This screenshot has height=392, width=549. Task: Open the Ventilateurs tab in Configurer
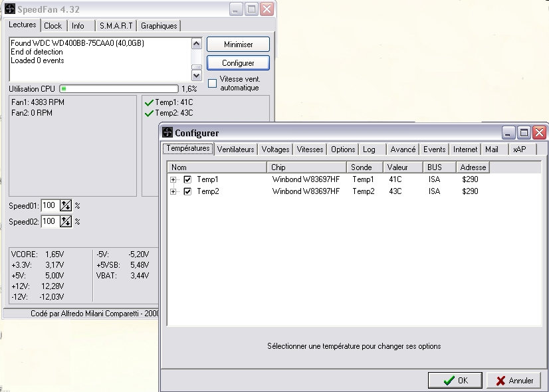236,149
